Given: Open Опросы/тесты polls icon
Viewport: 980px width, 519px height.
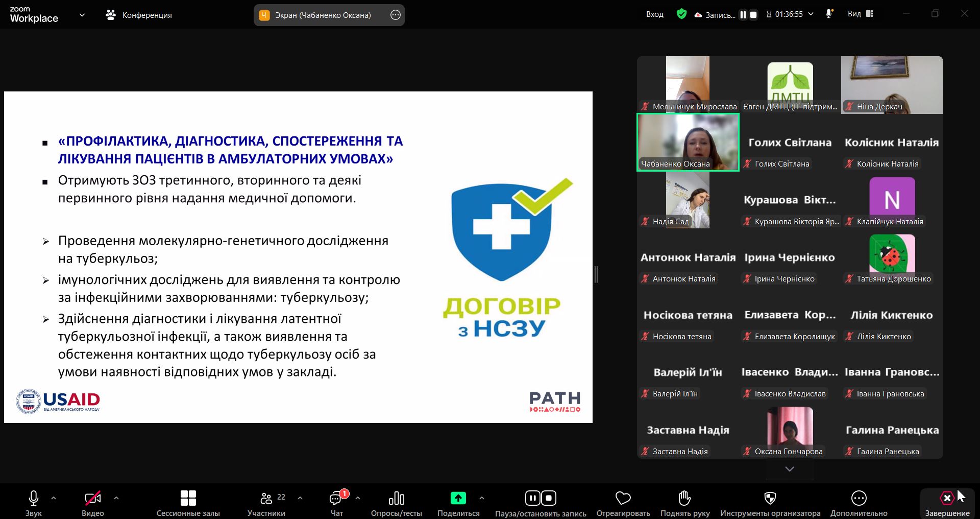Looking at the screenshot, I should (x=396, y=503).
